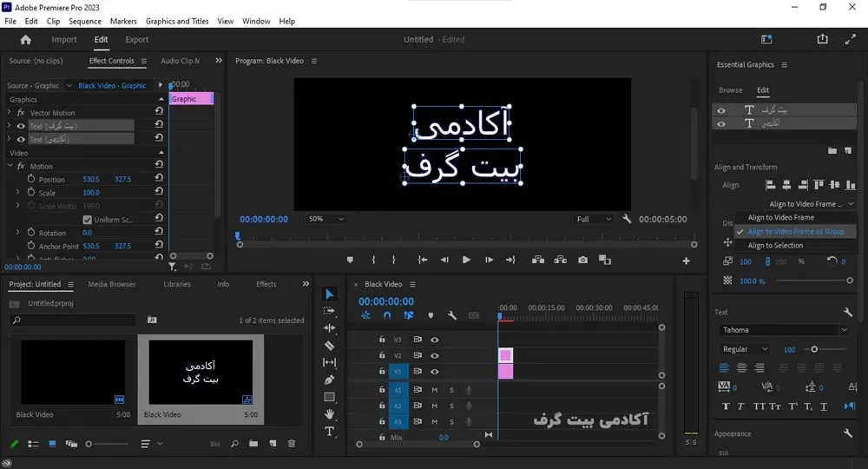Create new layer in Essential Graphics
Viewport: 868px width, 469px height.
(x=848, y=150)
